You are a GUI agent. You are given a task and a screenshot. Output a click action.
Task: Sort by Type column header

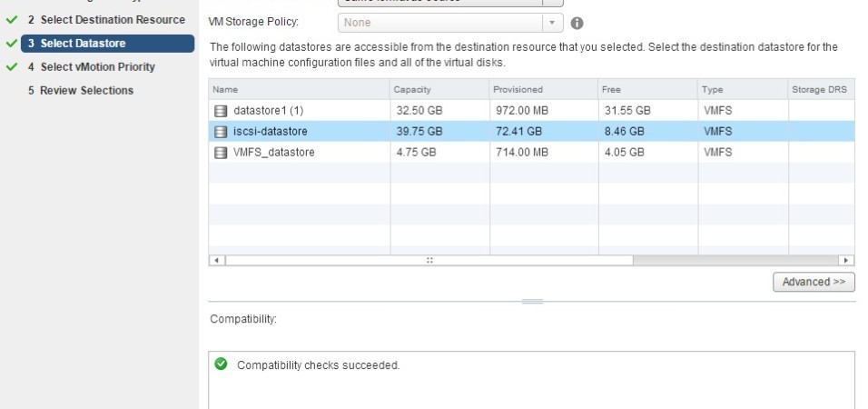point(743,89)
